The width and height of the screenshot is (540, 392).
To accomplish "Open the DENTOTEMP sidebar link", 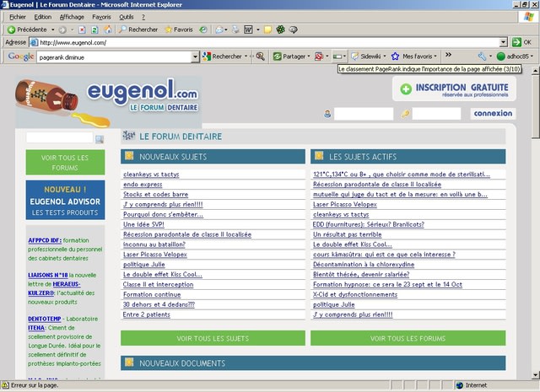I will click(45, 319).
